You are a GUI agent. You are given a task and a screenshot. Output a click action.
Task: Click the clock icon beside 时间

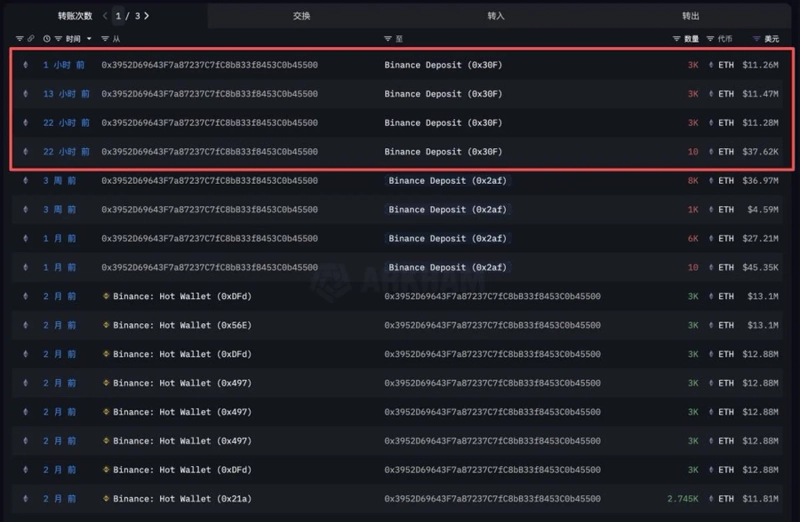(47, 39)
